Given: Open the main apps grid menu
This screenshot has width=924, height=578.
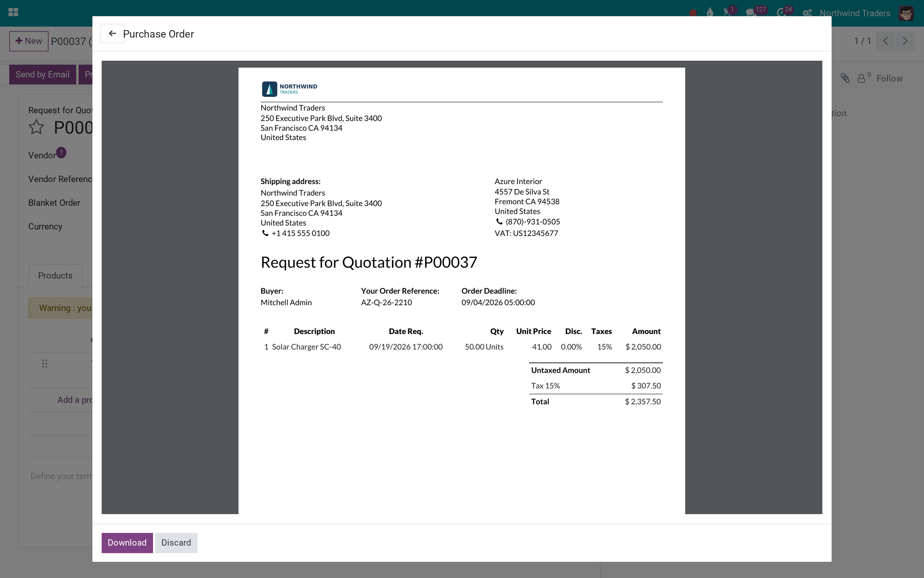Looking at the screenshot, I should coord(13,12).
